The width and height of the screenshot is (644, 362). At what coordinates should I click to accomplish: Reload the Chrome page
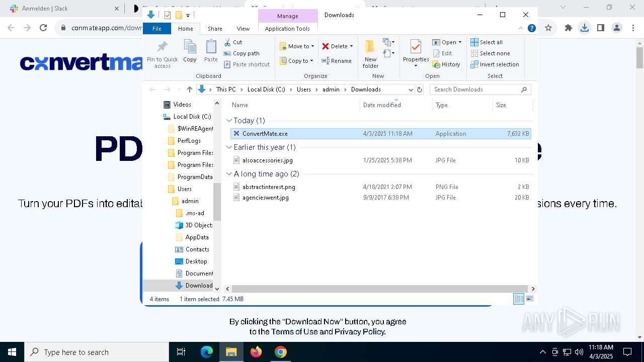[43, 28]
